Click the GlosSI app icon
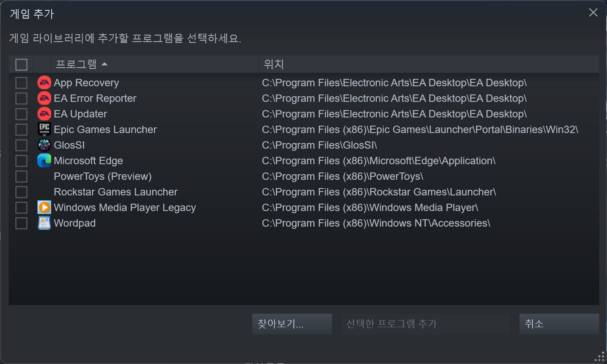607x364 pixels. click(44, 145)
